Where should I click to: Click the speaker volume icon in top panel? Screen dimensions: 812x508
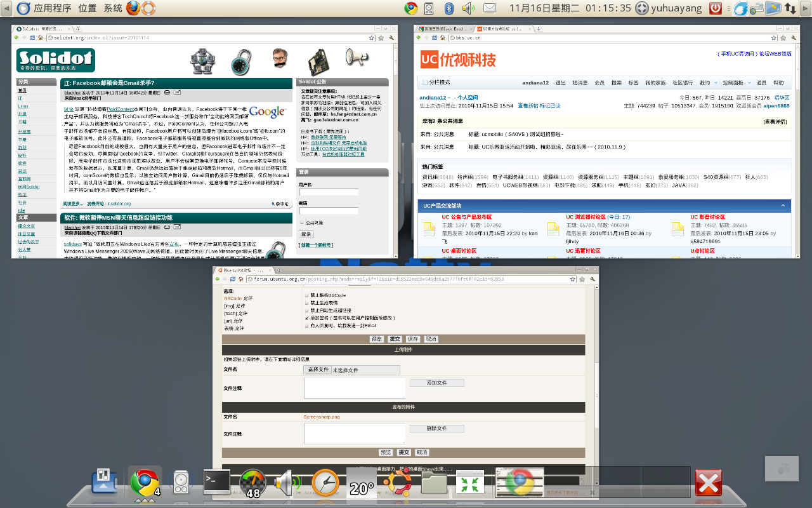(x=468, y=8)
